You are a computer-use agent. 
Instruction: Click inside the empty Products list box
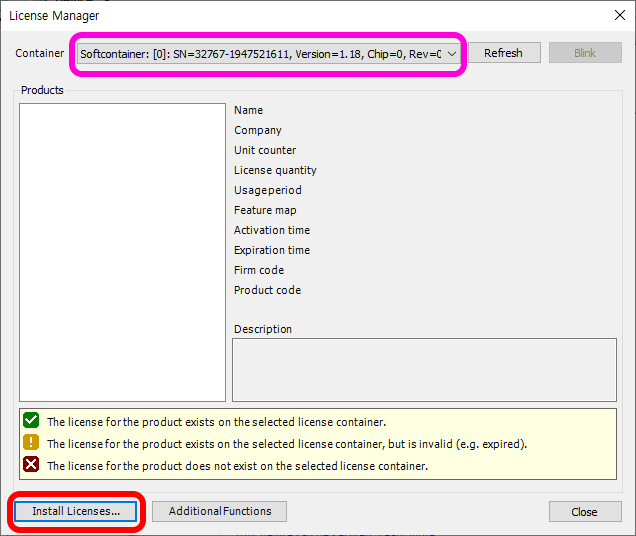pyautogui.click(x=122, y=250)
